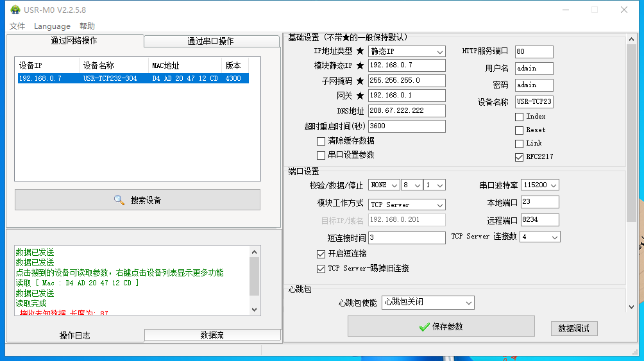Switch to the 通过串口操作 tab
This screenshot has height=361, width=644.
pos(210,41)
